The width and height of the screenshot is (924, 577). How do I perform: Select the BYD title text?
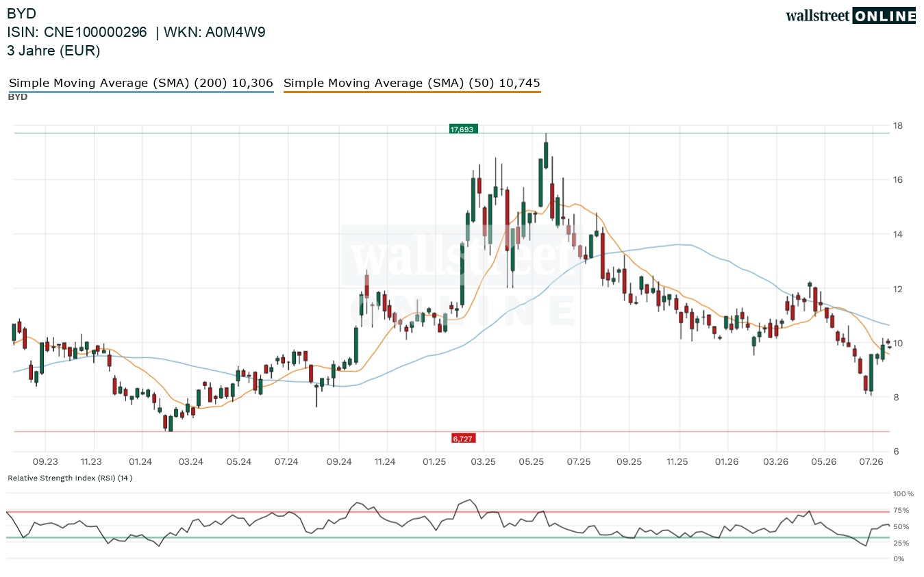pyautogui.click(x=22, y=13)
